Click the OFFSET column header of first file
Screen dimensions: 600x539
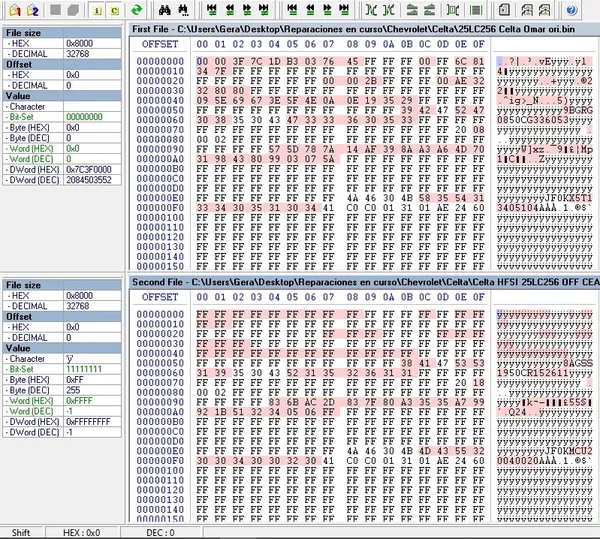pyautogui.click(x=160, y=44)
